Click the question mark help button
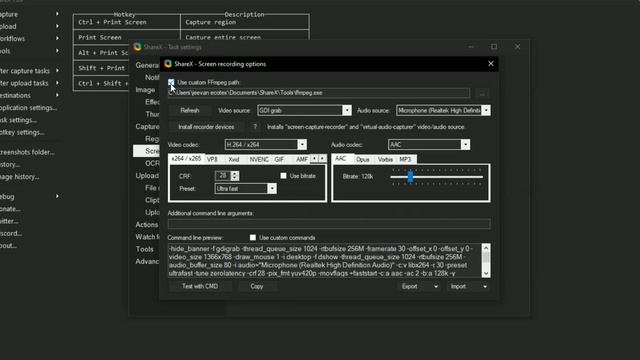 coord(255,127)
